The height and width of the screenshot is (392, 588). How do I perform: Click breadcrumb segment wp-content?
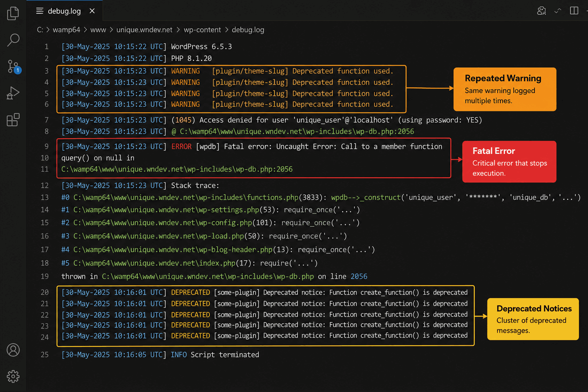202,30
